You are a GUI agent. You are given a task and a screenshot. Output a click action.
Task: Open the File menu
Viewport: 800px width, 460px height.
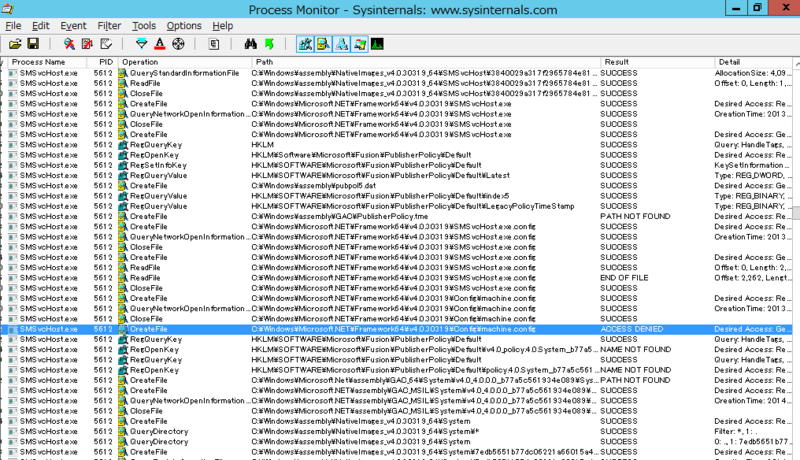(x=13, y=25)
